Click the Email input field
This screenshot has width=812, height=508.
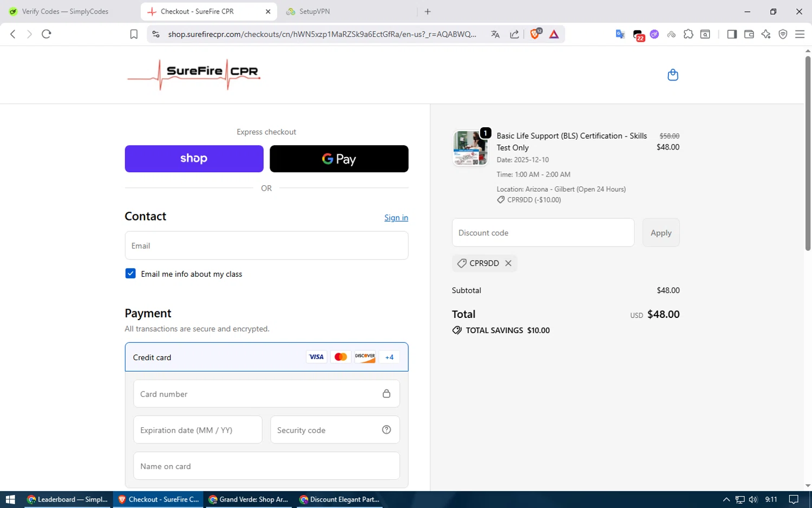pyautogui.click(x=266, y=245)
